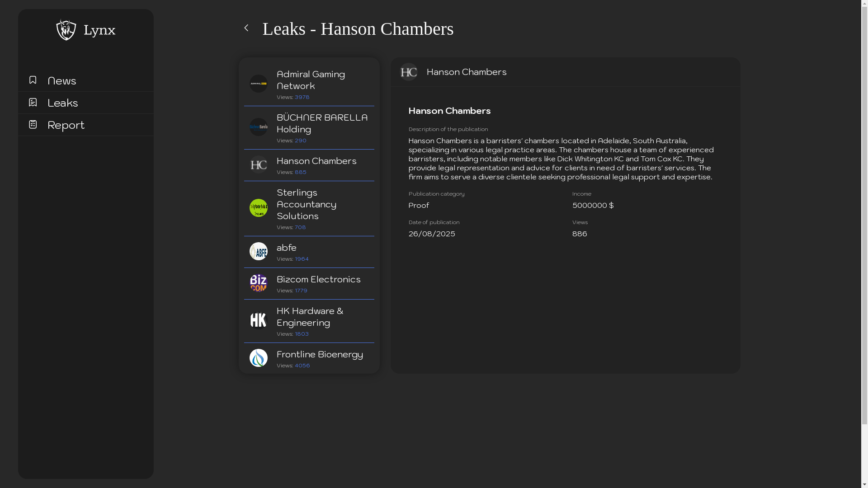Image resolution: width=868 pixels, height=488 pixels.
Task: Open the Report menu item
Action: tap(66, 125)
